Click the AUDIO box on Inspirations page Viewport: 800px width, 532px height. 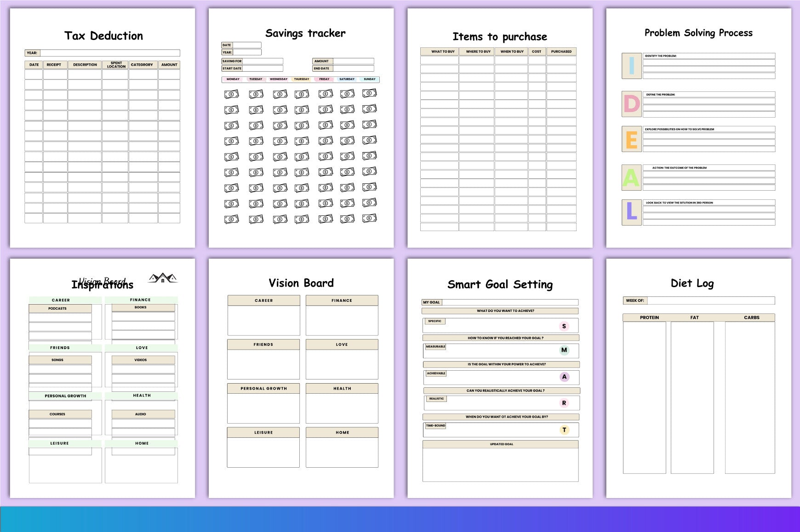coord(143,414)
